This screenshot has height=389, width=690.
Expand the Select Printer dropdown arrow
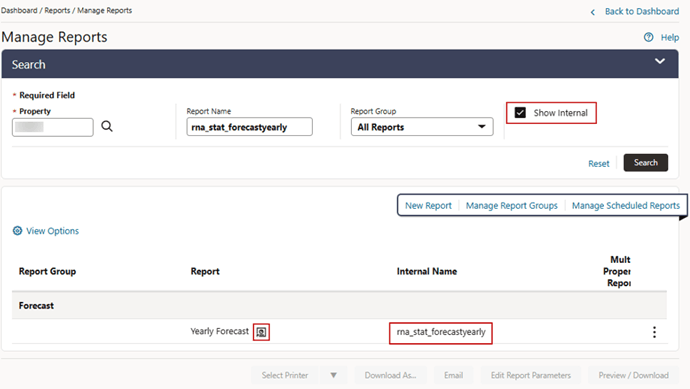(334, 375)
